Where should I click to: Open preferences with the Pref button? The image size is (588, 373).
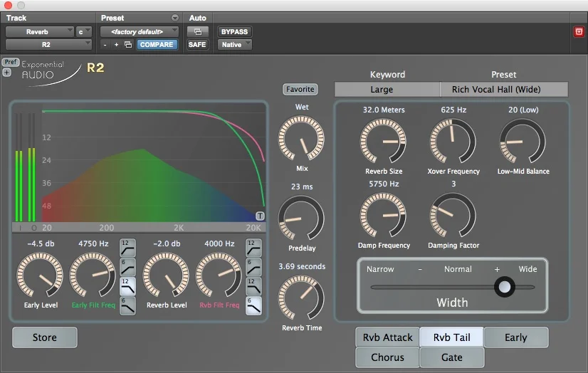click(x=11, y=62)
